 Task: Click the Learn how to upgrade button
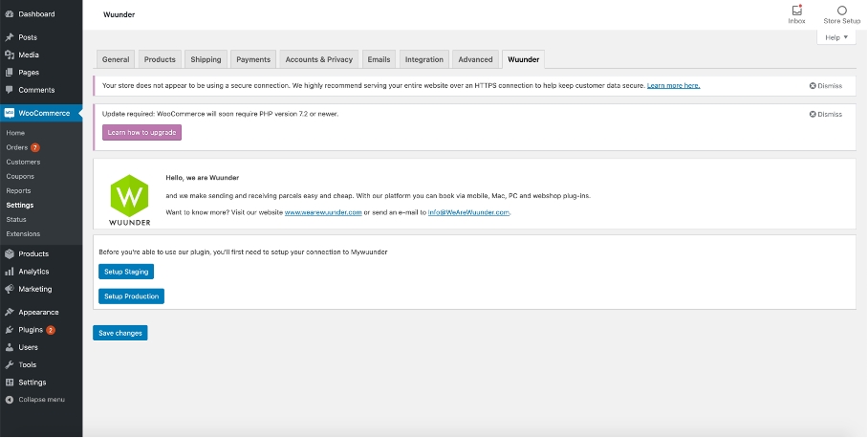pyautogui.click(x=141, y=133)
